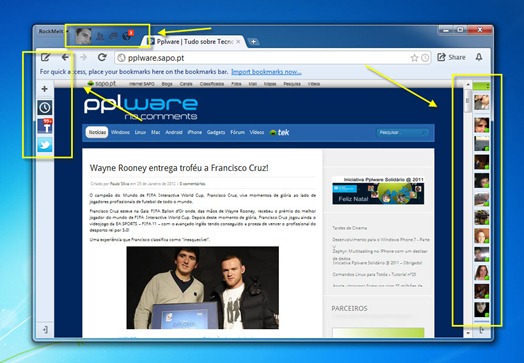Click the page scroll up arrow
This screenshot has width=524, height=363.
click(468, 85)
